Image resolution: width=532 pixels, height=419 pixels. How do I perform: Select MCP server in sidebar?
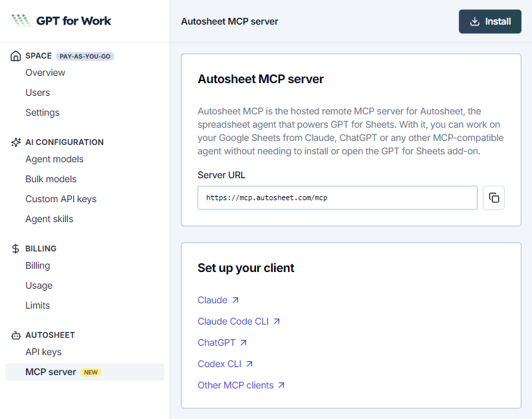pyautogui.click(x=85, y=372)
